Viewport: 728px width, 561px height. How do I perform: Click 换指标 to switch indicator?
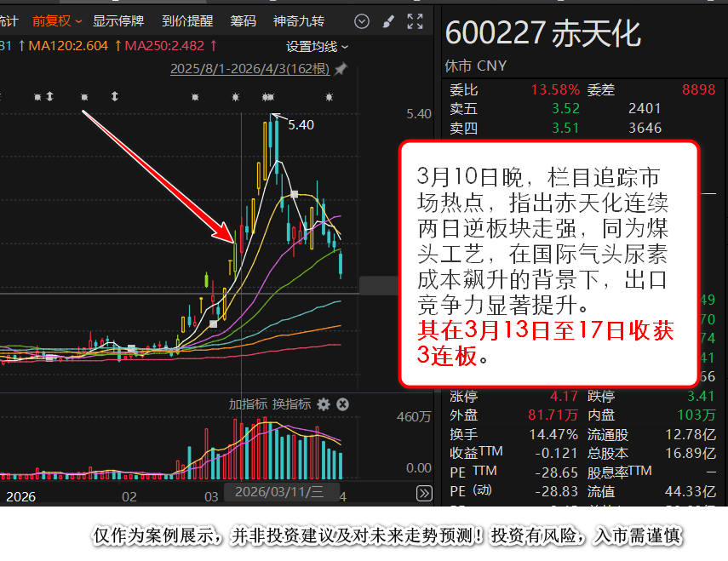point(291,404)
